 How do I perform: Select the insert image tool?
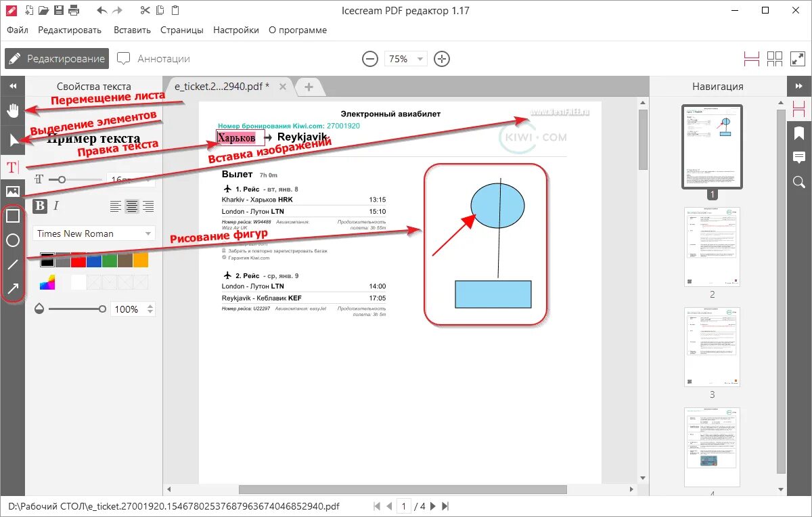(12, 192)
